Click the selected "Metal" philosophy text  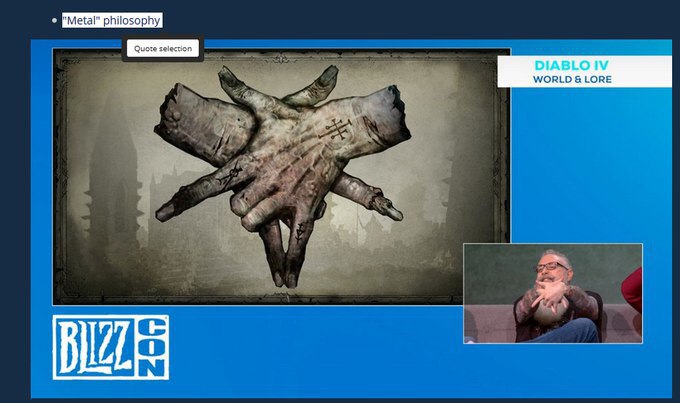pos(112,20)
